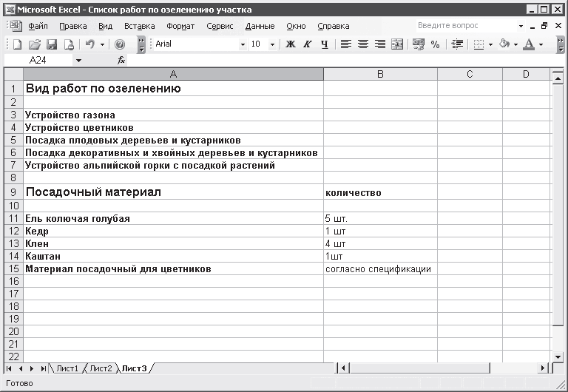The width and height of the screenshot is (568, 392).
Task: Click the fx Insert Function button
Action: (x=121, y=60)
